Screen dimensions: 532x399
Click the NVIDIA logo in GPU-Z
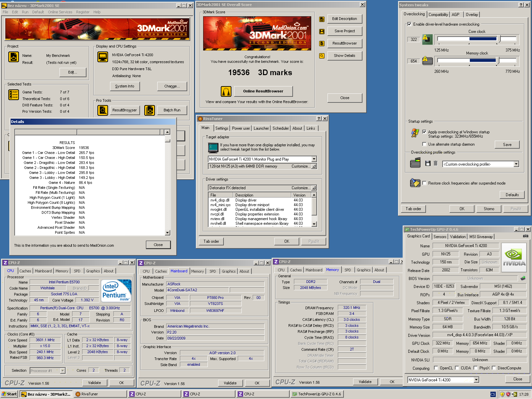click(514, 258)
